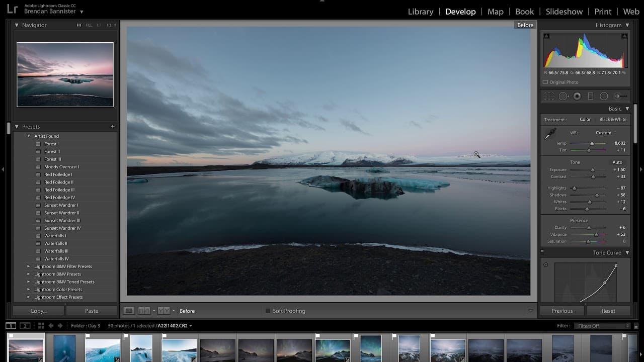Apply the Auto tone adjustment
This screenshot has width=644, height=362.
pos(618,162)
